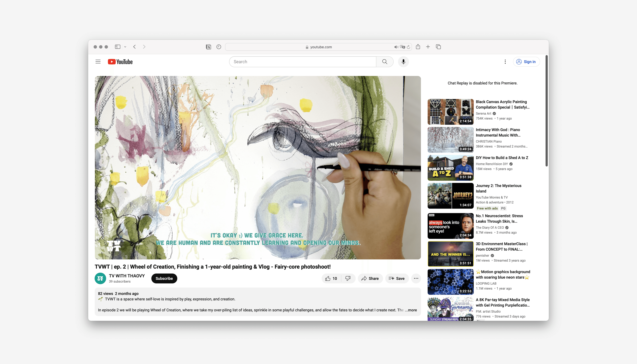Screen dimensions: 637x364
Task: Open the YouTube hamburger guide menu
Action: pyautogui.click(x=98, y=62)
